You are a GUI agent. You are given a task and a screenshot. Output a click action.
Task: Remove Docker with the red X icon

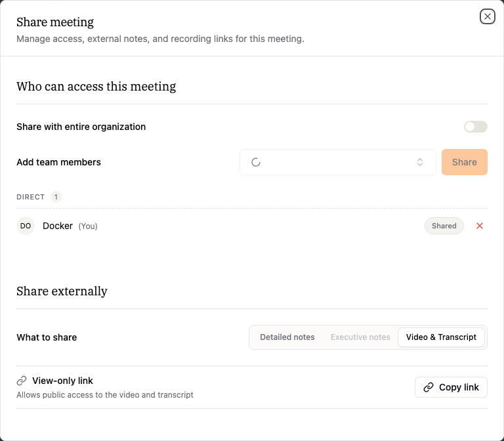pyautogui.click(x=480, y=226)
